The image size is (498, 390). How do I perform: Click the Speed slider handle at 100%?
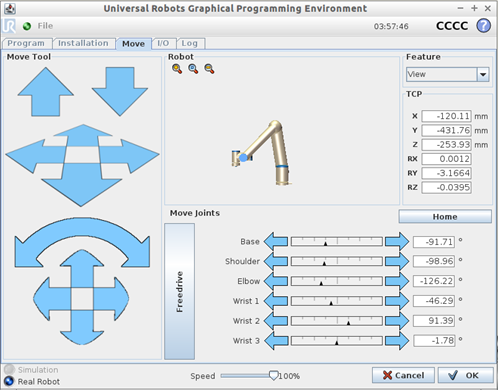274,376
